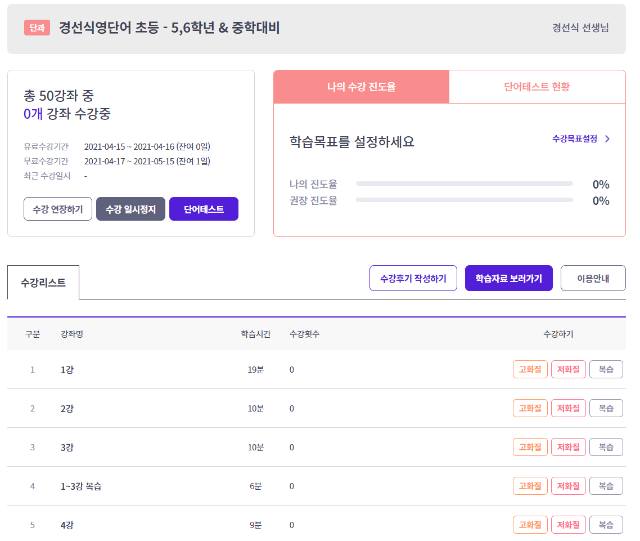Switch to 단어테스트 현황 tab
This screenshot has width=640, height=541.
(x=537, y=87)
